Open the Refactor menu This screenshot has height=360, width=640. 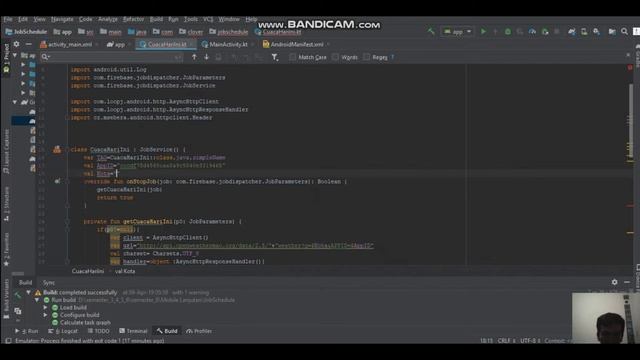tap(133, 19)
